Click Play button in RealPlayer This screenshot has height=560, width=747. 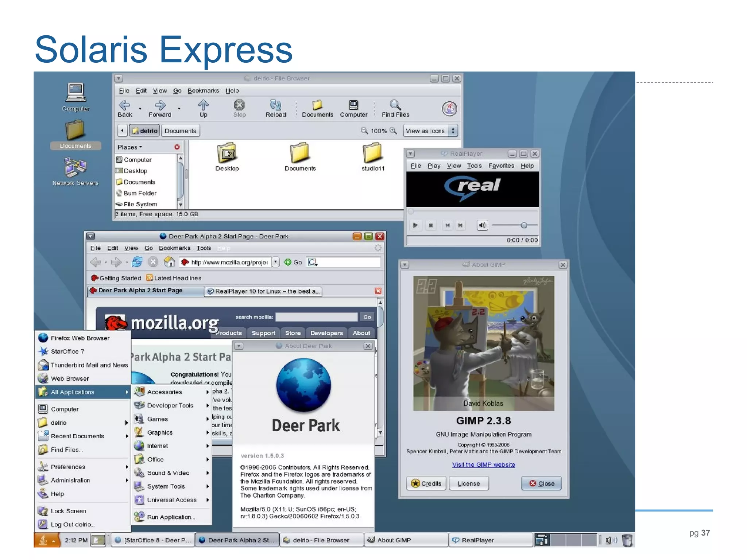pyautogui.click(x=415, y=225)
